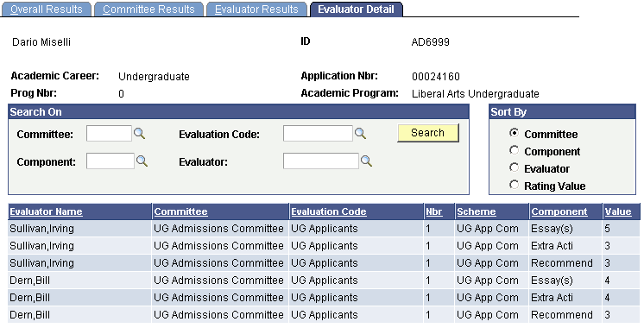
Task: Switch to the Overall Results tab
Action: coord(46,9)
